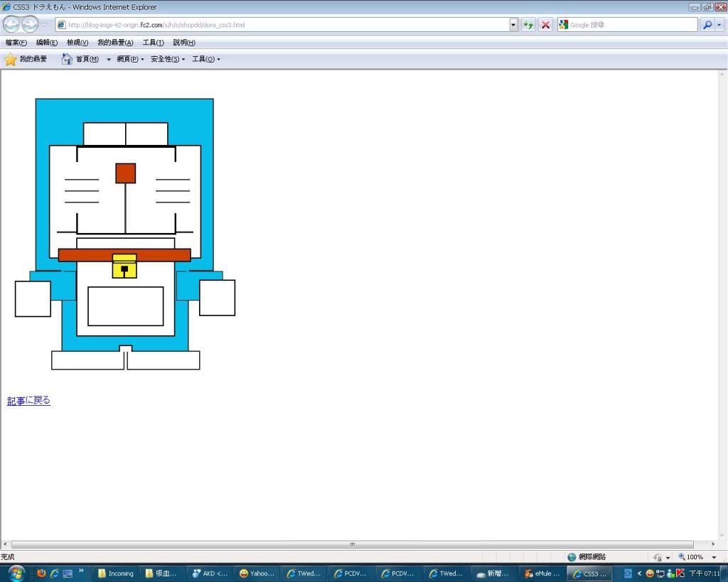Open the 說明(H) menu
The height and width of the screenshot is (582, 728).
click(x=184, y=43)
